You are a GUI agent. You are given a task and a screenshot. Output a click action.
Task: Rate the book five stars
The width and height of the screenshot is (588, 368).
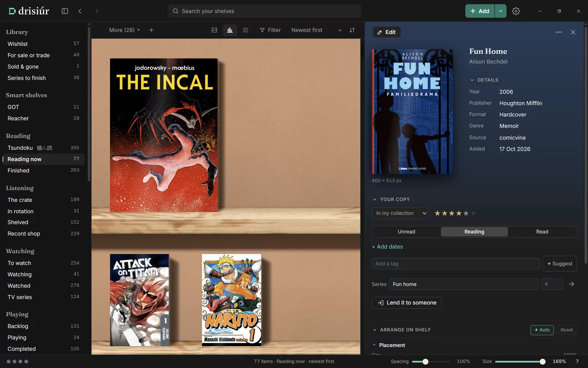[x=466, y=213]
